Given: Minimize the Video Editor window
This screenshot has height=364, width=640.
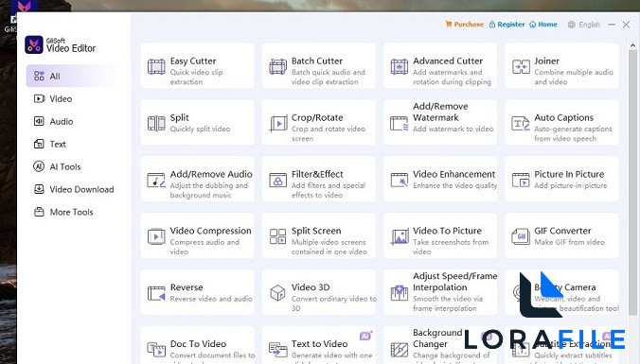Looking at the screenshot, I should pyautogui.click(x=612, y=25).
